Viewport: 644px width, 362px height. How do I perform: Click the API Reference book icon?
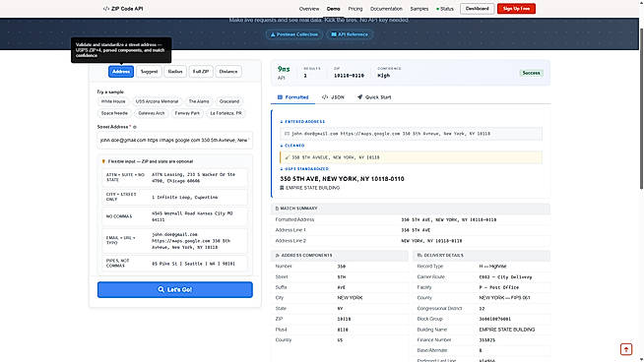334,34
